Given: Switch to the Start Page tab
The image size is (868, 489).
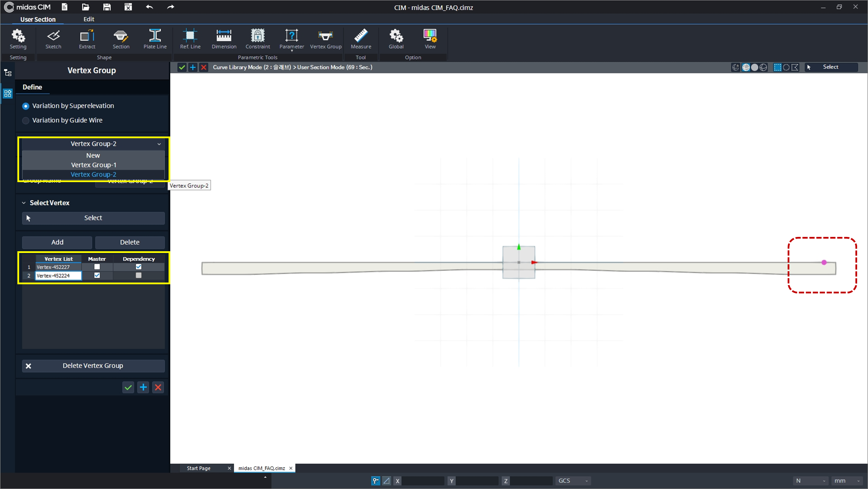Looking at the screenshot, I should click(x=199, y=468).
